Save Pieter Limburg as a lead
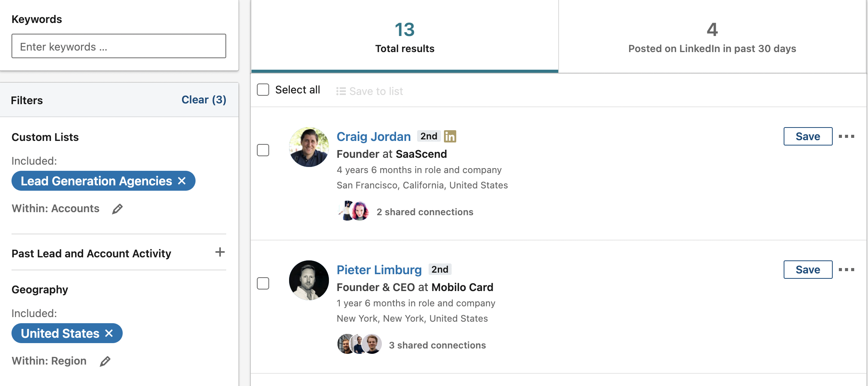The height and width of the screenshot is (386, 868). tap(808, 270)
